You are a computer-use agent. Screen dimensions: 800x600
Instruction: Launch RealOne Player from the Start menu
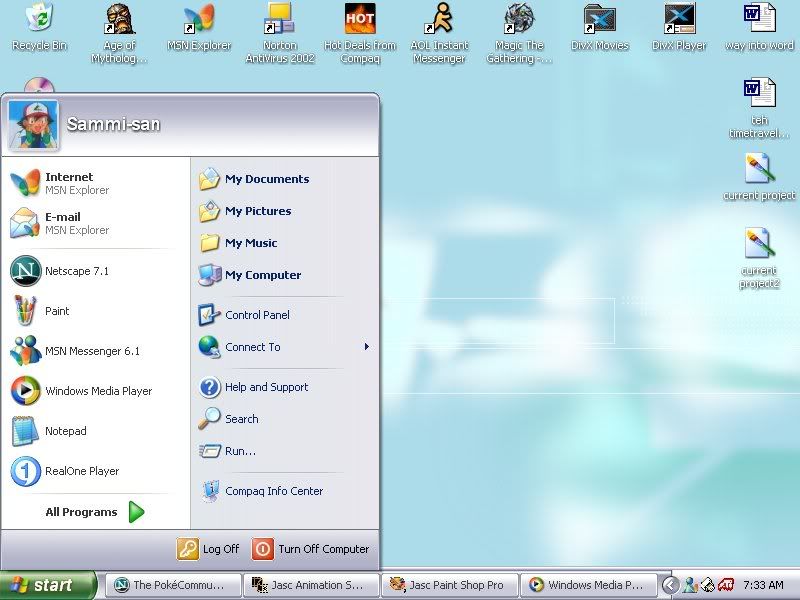95,471
